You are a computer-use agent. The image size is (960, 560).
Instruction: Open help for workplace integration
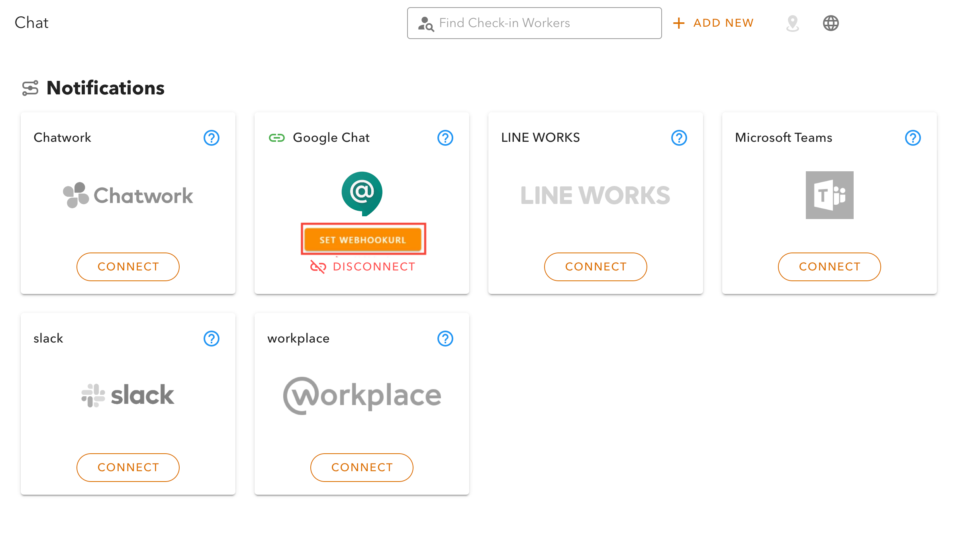445,339
